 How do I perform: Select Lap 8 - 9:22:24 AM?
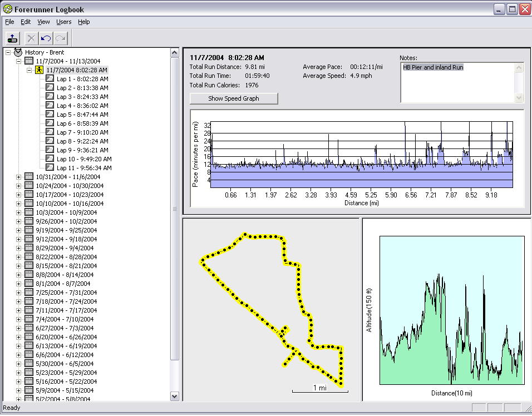tap(82, 141)
